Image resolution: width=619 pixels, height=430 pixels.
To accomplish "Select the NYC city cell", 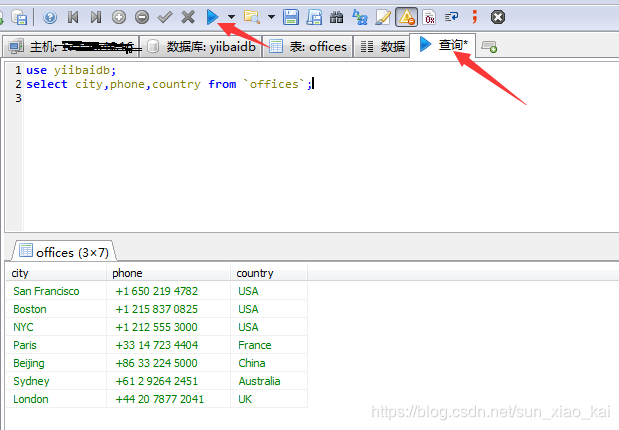I will [x=56, y=327].
